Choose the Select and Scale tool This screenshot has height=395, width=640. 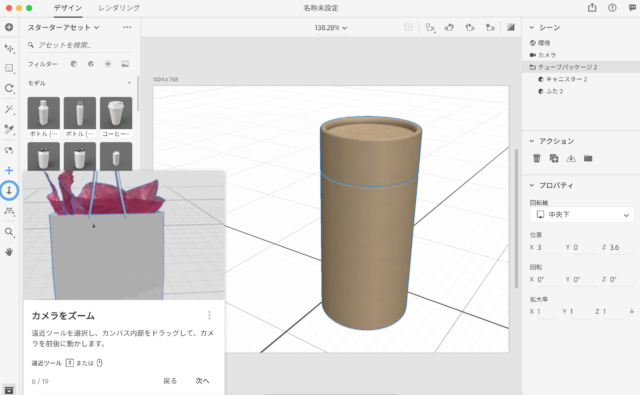9,68
